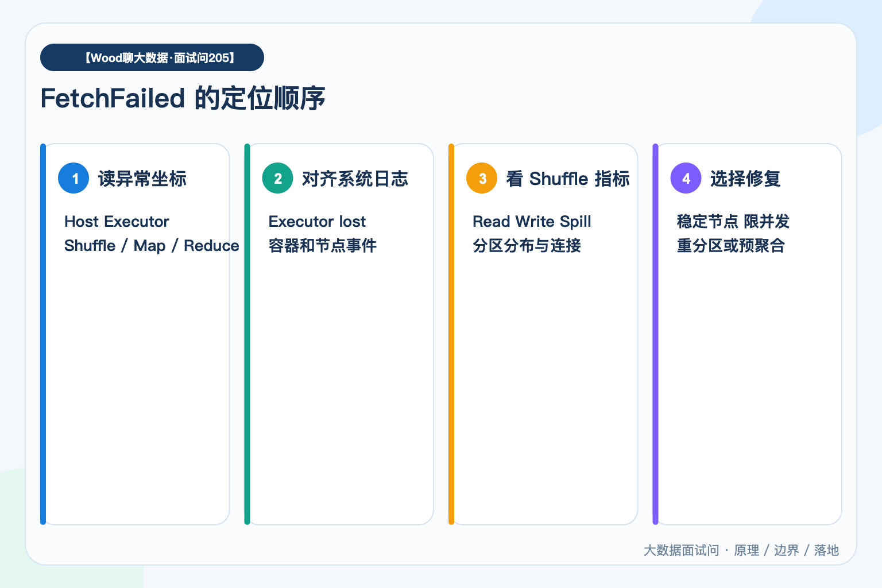Click the blue number 1 badge
882x588 pixels.
(73, 178)
